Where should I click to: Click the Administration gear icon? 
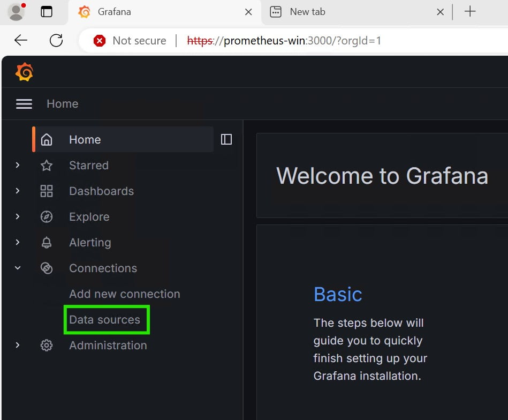click(x=47, y=346)
